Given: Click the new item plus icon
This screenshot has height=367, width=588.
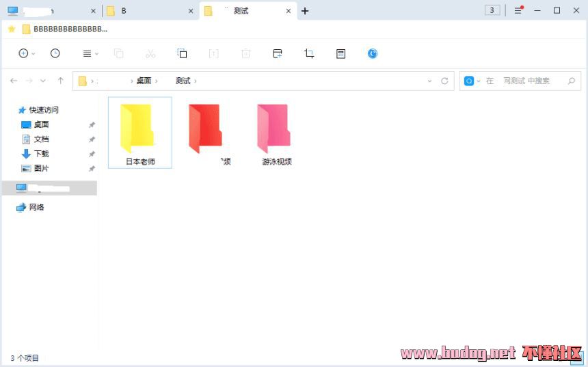Looking at the screenshot, I should [x=23, y=53].
